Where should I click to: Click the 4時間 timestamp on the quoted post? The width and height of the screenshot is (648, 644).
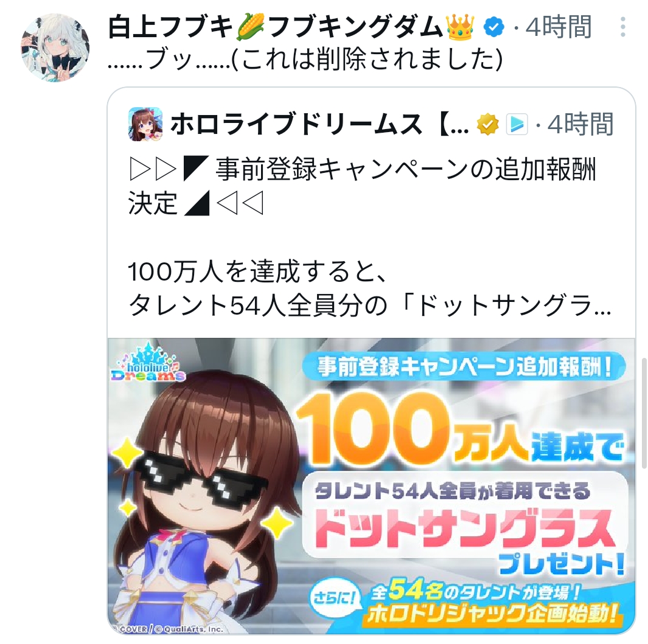click(580, 124)
